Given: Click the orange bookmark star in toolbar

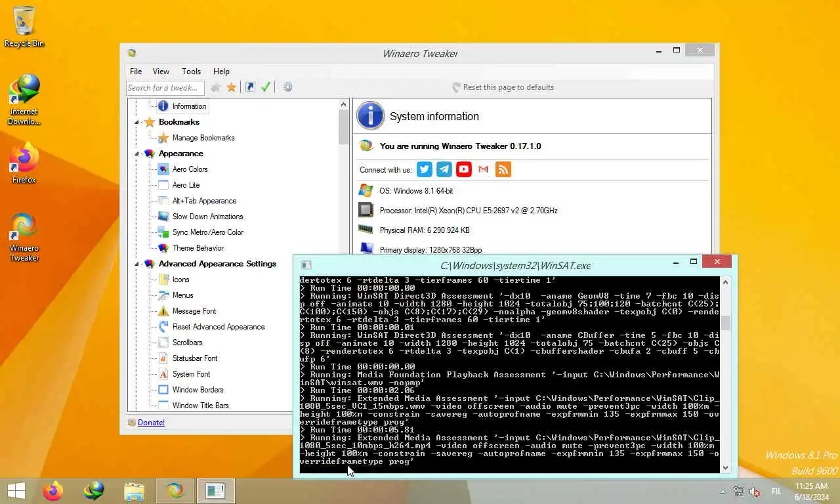Looking at the screenshot, I should click(232, 87).
